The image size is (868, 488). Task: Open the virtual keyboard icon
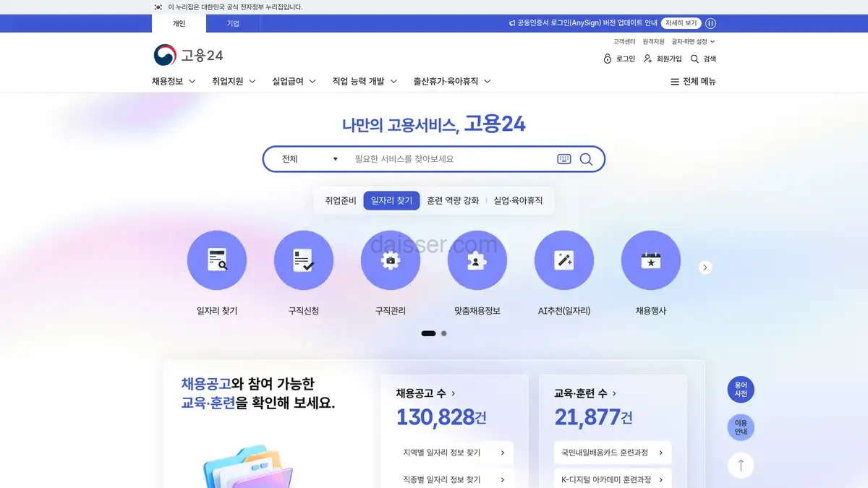point(564,159)
